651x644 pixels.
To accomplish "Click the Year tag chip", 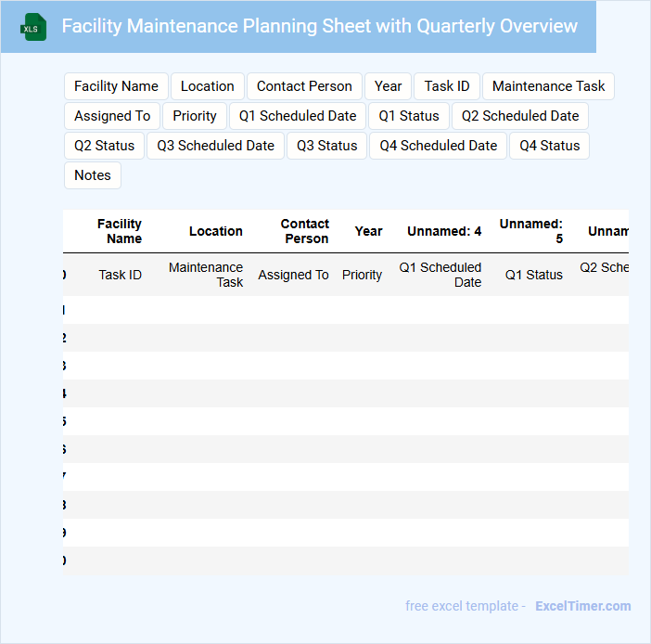I will (388, 86).
